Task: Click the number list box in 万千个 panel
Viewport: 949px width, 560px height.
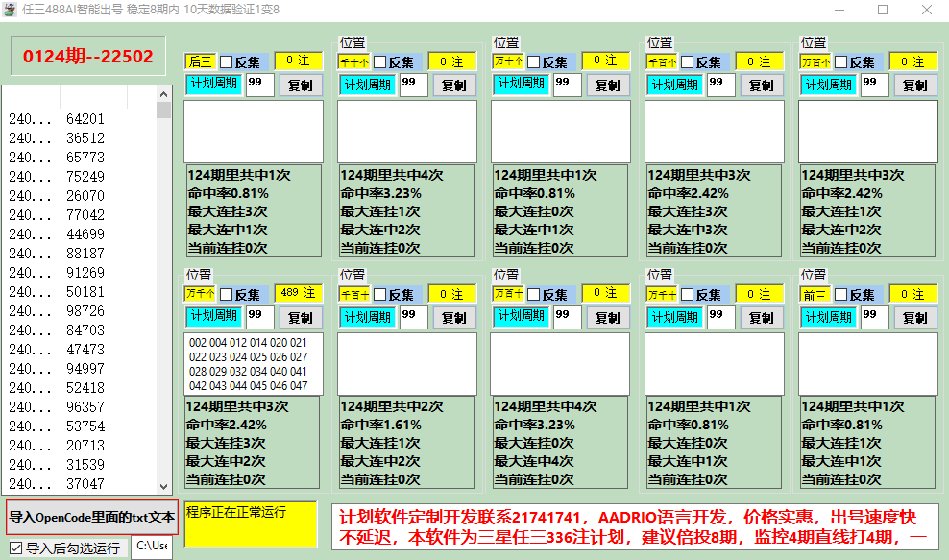Action: coord(254,364)
